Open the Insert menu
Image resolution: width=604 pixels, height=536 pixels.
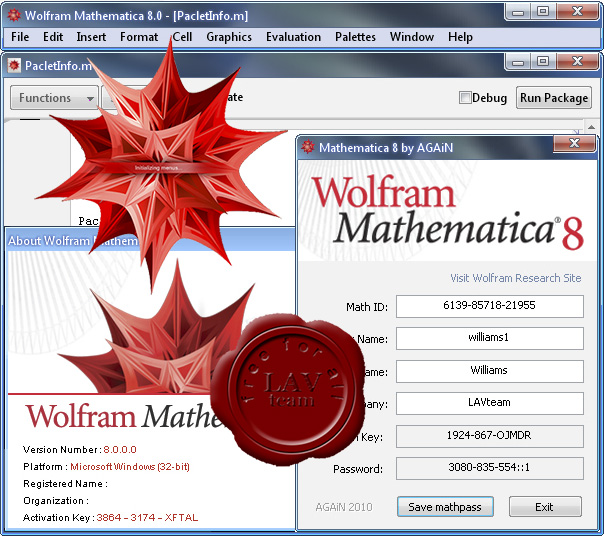click(x=91, y=37)
